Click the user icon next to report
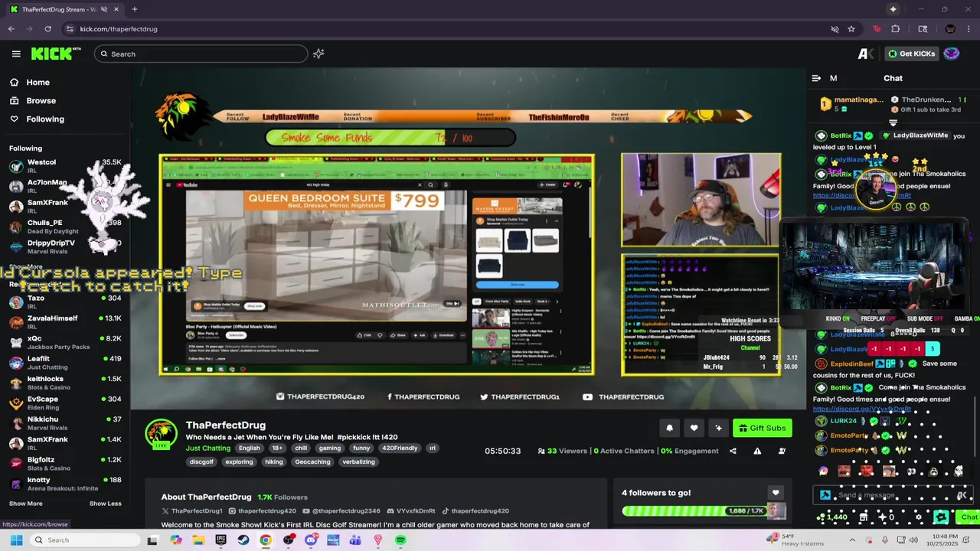The width and height of the screenshot is (980, 551). [782, 451]
